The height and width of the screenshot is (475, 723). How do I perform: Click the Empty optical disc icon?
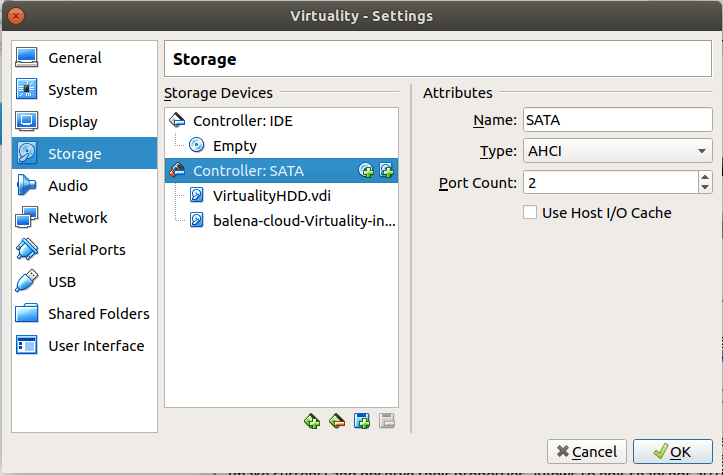pos(197,145)
